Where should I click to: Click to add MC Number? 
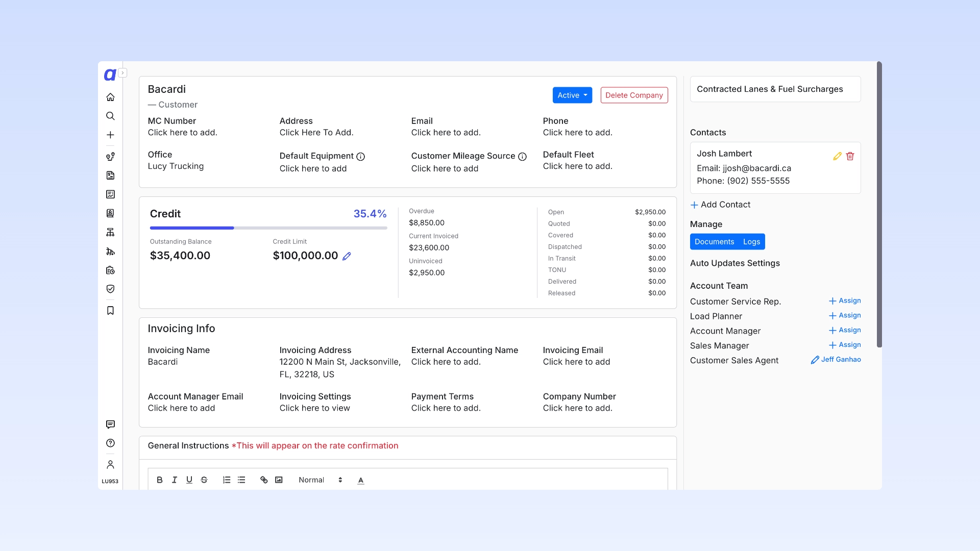(x=182, y=133)
